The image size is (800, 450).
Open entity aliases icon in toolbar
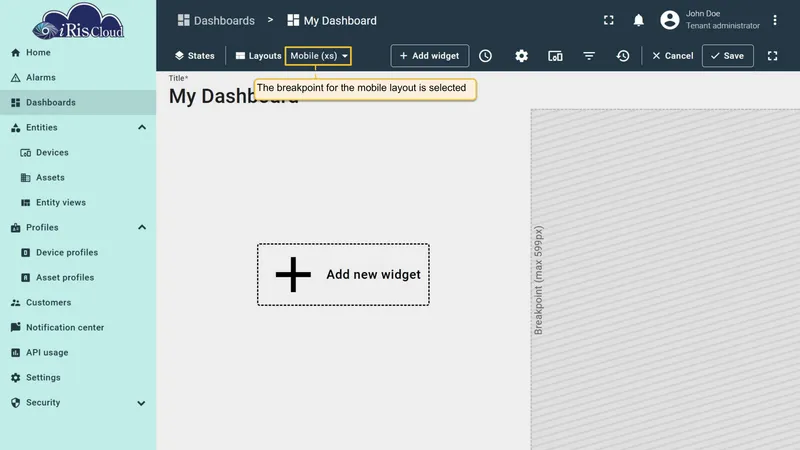pos(555,56)
